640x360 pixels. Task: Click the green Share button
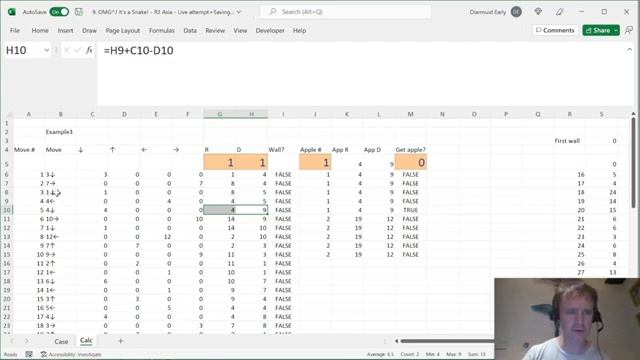[x=598, y=30]
